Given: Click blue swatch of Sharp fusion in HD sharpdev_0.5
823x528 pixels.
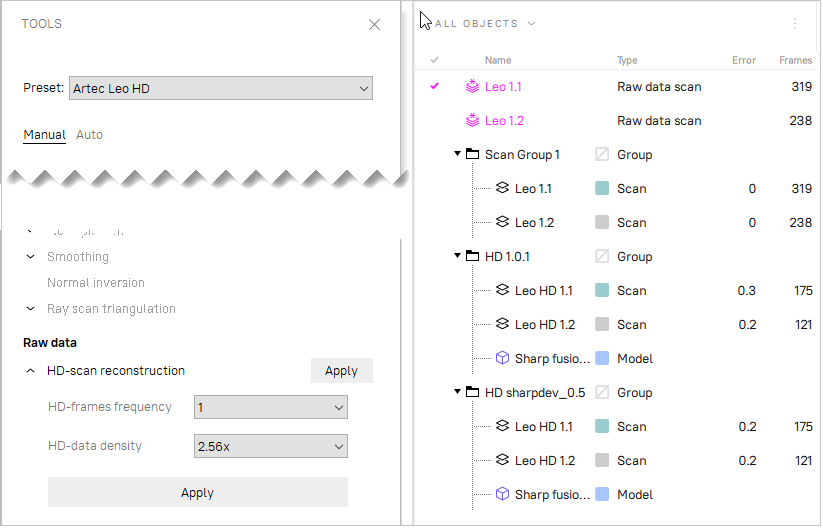Looking at the screenshot, I should point(602,494).
